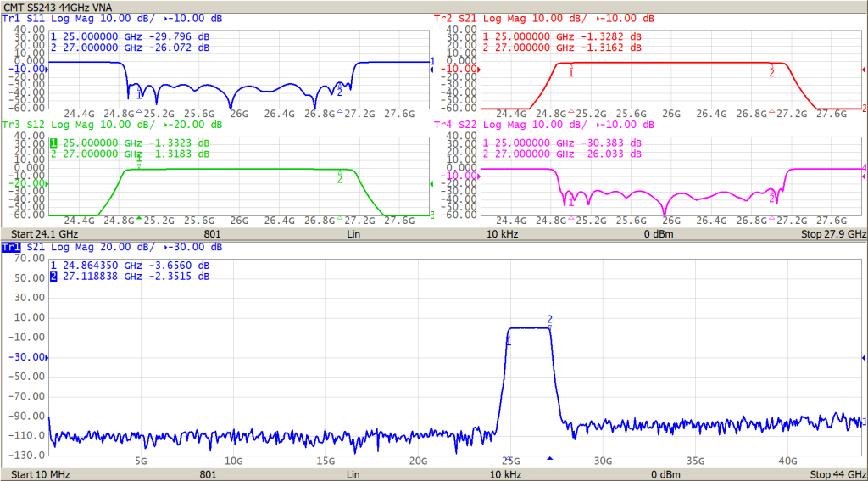Click the marker 2 triangle on bottom frequency axis
Screen dimensions: 868x481
[x=550, y=459]
